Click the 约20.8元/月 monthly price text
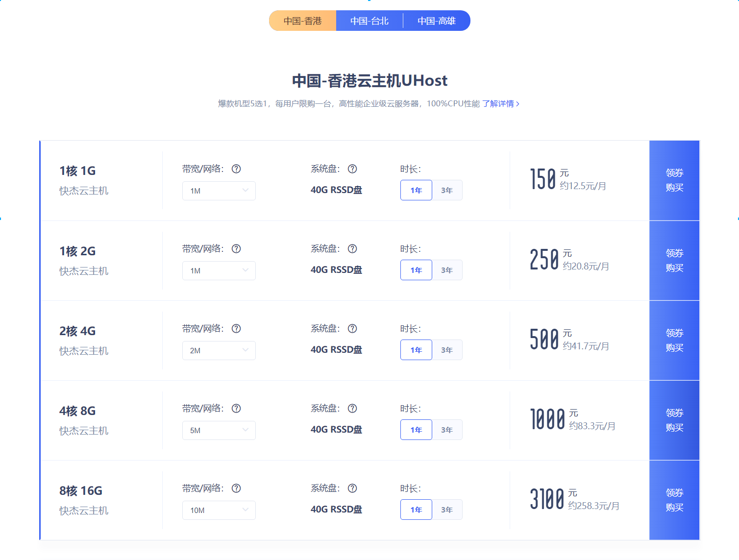Viewport: 739px width, 560px height. click(x=586, y=267)
